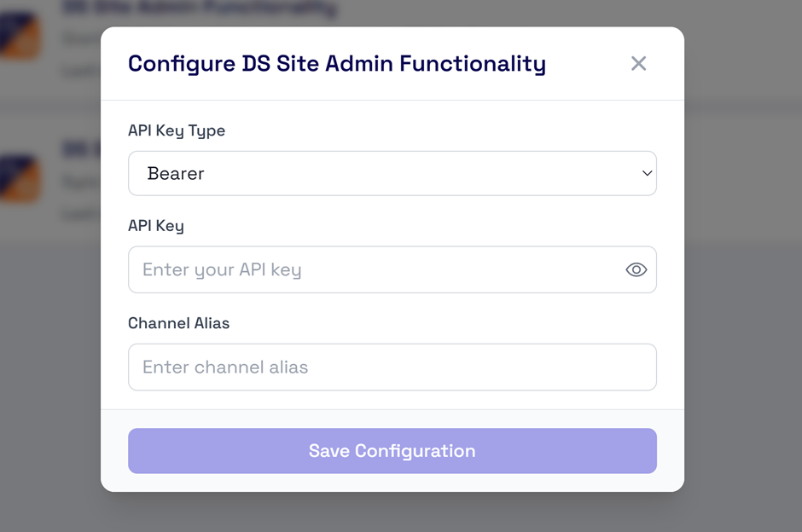
Task: Click the Configure DS Site Admin Functionality heading
Action: (337, 64)
